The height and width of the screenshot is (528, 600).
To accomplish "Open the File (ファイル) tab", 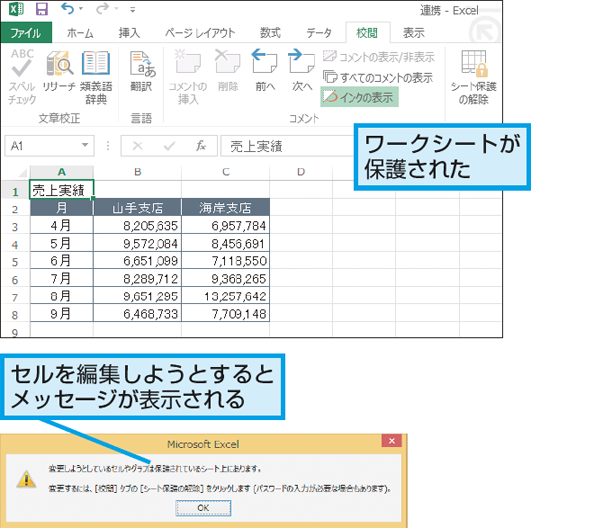I will [x=31, y=32].
